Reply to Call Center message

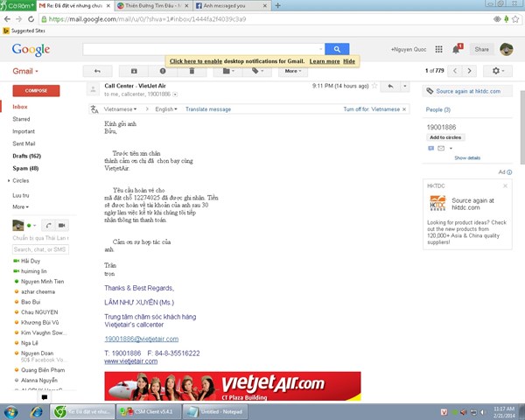[390, 86]
